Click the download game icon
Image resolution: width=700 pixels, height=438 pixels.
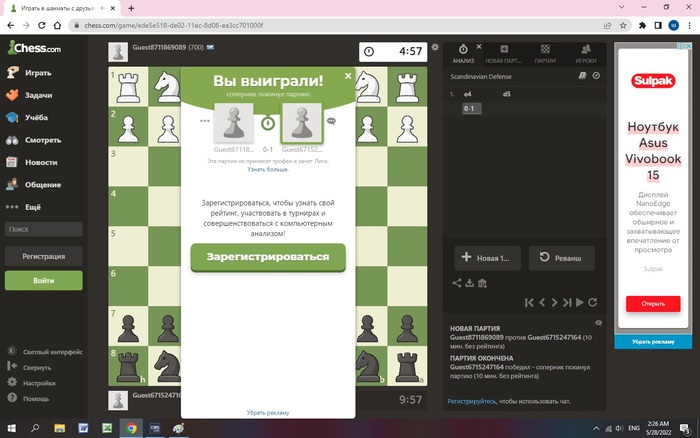point(469,283)
